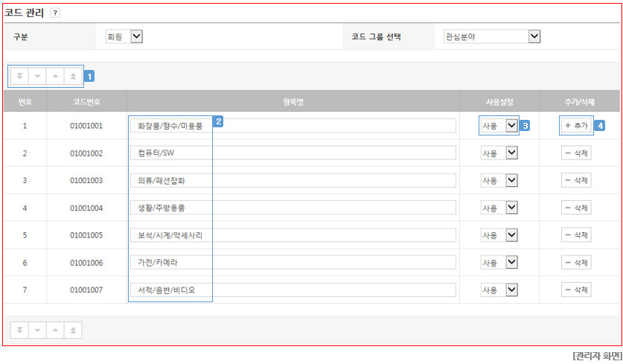Expand the 사용설정 dropdown for row 7

499,290
